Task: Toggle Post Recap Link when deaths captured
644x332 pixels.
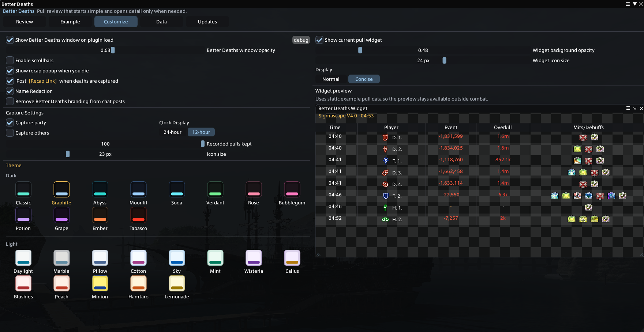Action: click(10, 81)
